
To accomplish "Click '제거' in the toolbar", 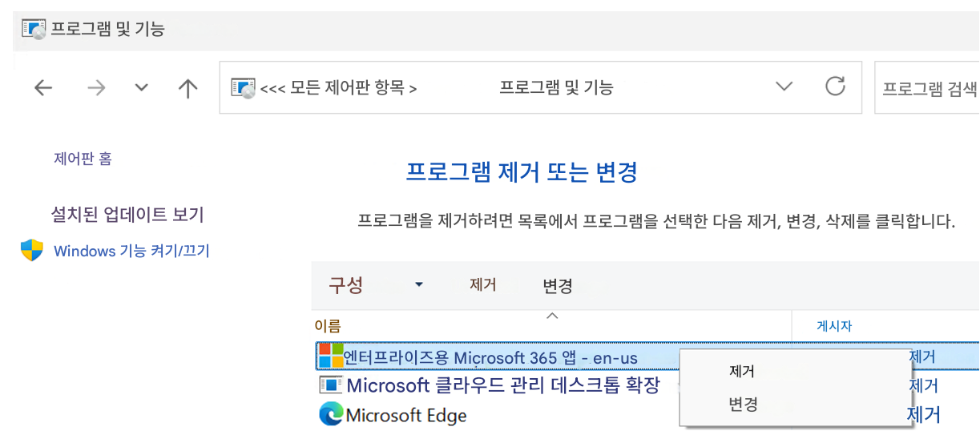I will pyautogui.click(x=482, y=284).
